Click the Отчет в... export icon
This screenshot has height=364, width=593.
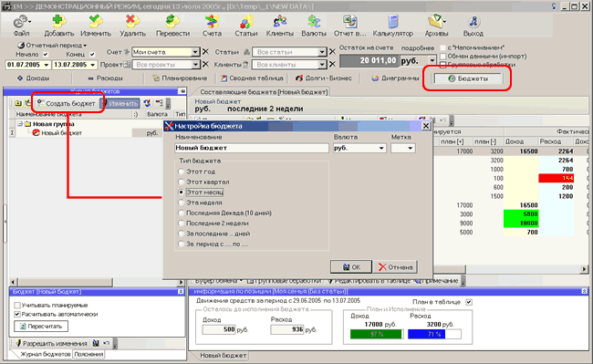click(x=349, y=22)
